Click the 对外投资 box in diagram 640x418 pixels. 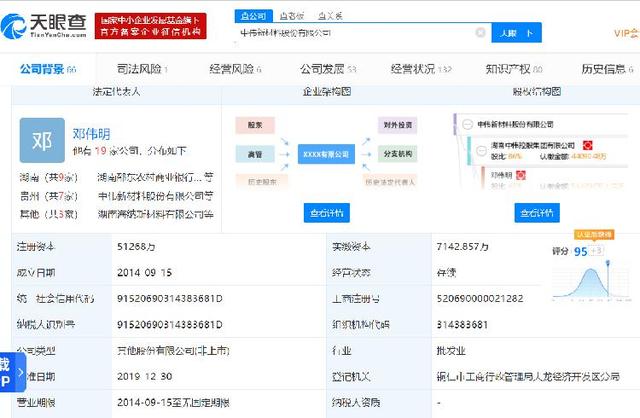[398, 125]
